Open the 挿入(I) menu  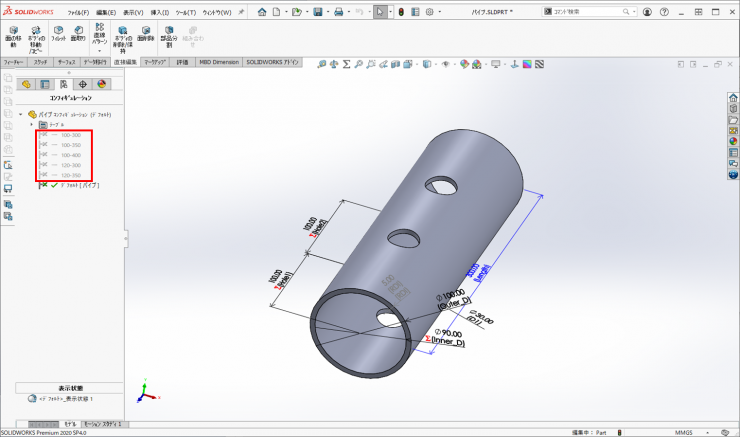coord(159,12)
